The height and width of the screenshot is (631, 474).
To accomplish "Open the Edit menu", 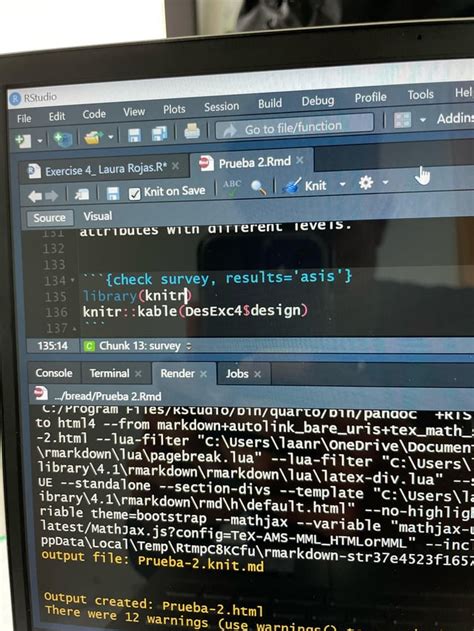I will click(x=57, y=117).
